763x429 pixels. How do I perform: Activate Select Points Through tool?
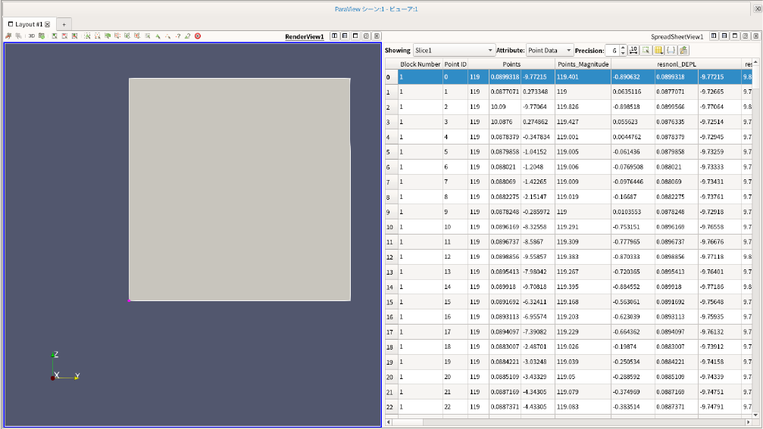tap(117, 36)
